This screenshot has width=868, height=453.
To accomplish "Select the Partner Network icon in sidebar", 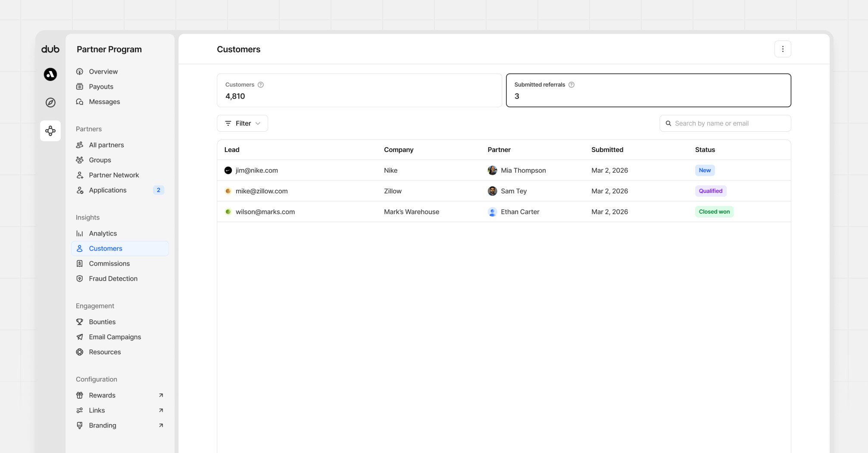I will pos(80,175).
